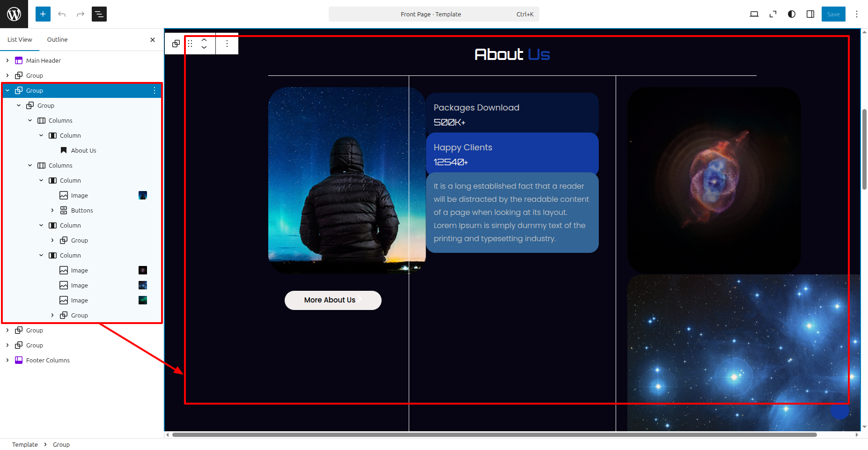Click the More About Us button
The height and width of the screenshot is (450, 868).
tap(332, 300)
